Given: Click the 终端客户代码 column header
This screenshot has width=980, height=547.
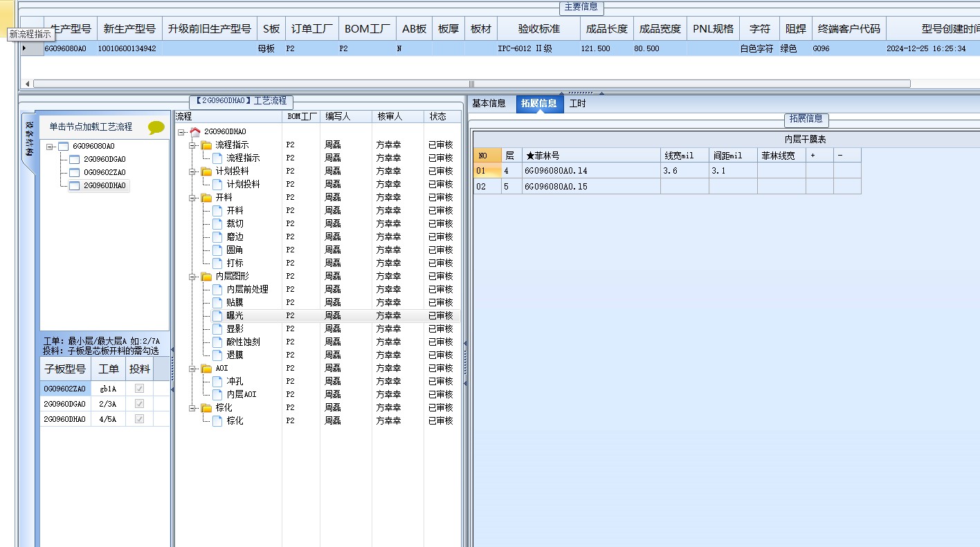Looking at the screenshot, I should tap(849, 29).
